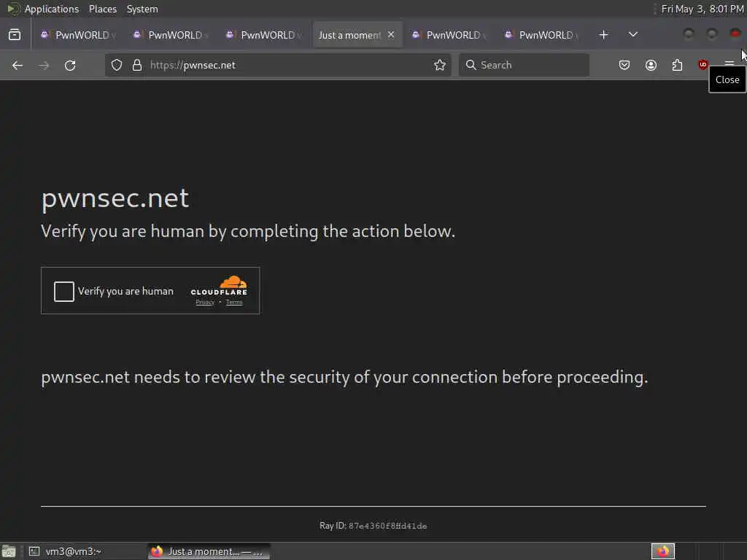Open Cloudflare Terms link

click(234, 303)
